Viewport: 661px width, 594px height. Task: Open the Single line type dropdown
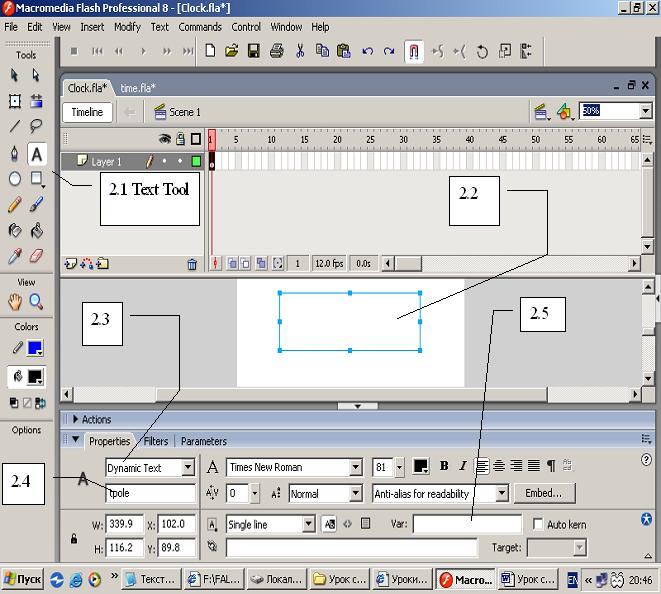click(308, 524)
